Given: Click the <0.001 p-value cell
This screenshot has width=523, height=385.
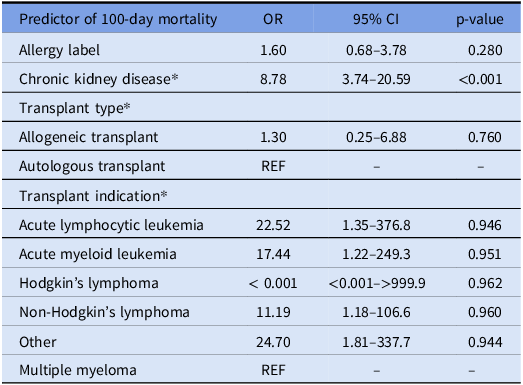Looking at the screenshot, I should (x=480, y=79).
